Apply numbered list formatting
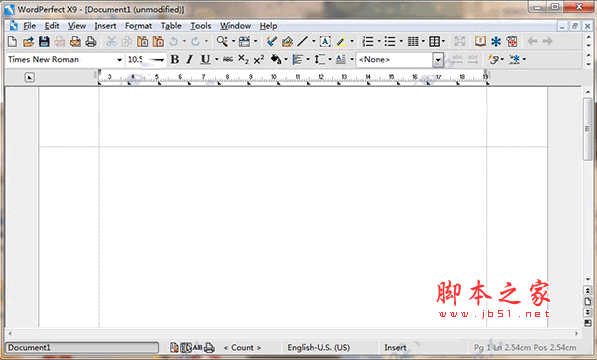The height and width of the screenshot is (360, 597). [x=367, y=41]
